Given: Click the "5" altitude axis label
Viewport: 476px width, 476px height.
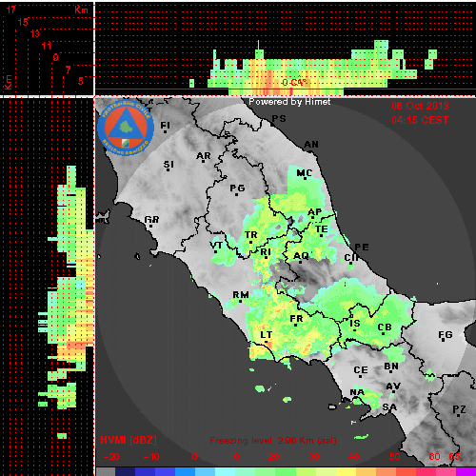Looking at the screenshot, I should (x=81, y=81).
